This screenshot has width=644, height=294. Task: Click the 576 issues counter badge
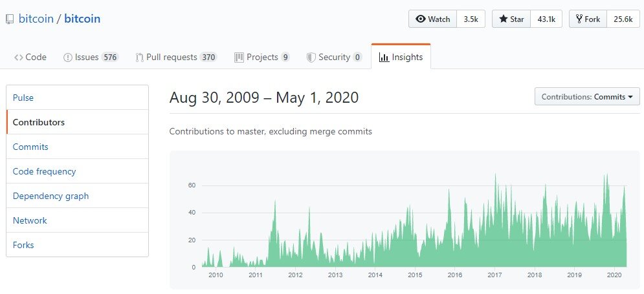(109, 58)
